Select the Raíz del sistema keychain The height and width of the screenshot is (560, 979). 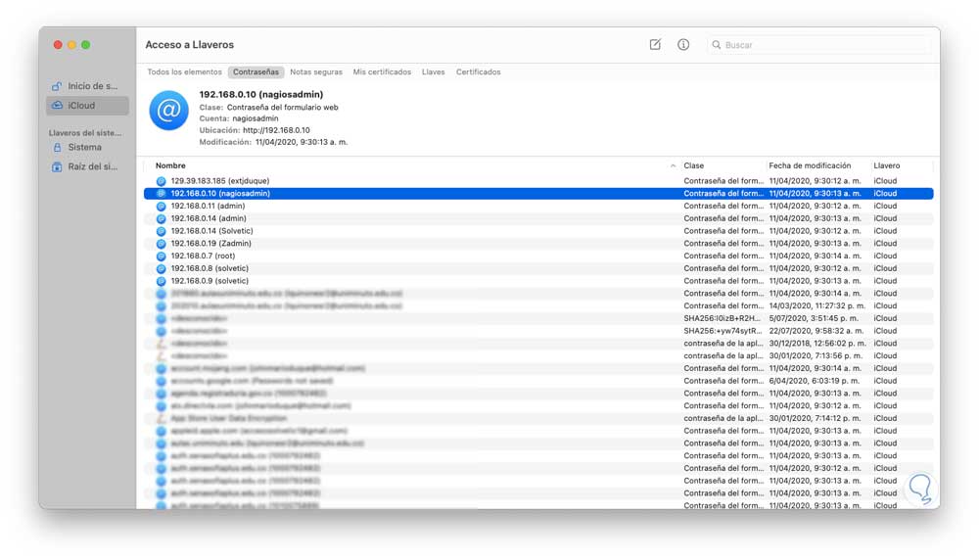87,166
